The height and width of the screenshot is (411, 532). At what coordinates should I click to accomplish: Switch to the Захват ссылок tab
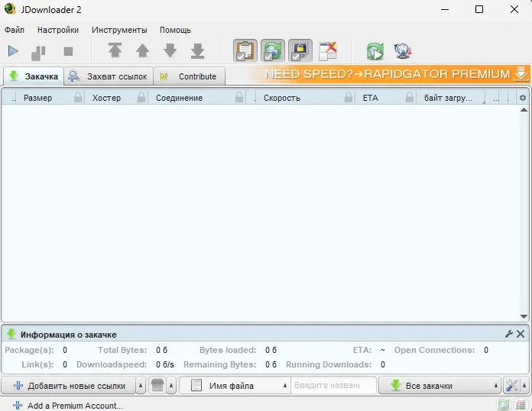click(109, 76)
